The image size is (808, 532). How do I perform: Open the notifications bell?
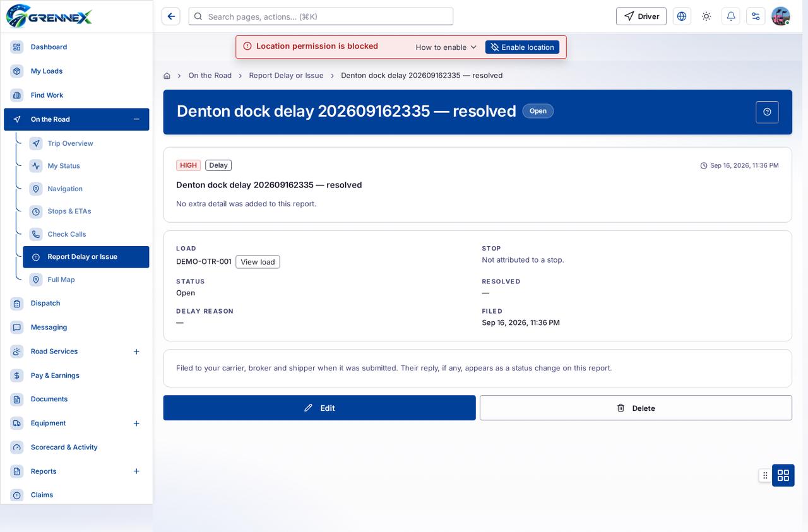click(731, 16)
